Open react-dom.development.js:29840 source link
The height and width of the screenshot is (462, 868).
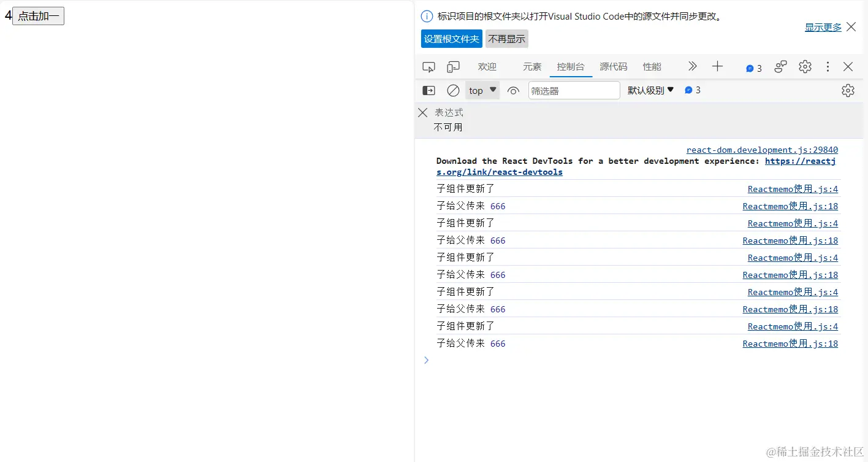(x=762, y=150)
